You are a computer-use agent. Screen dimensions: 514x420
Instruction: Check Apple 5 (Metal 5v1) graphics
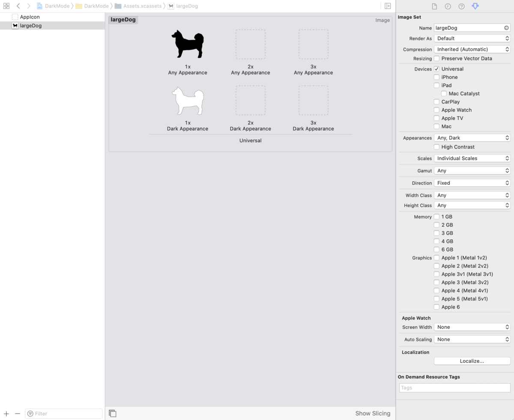pos(436,299)
